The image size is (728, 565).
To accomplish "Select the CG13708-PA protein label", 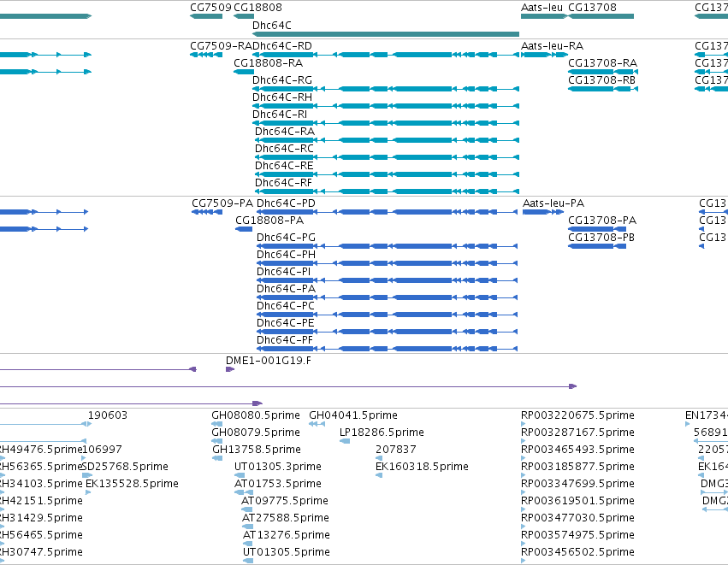I will [x=602, y=221].
